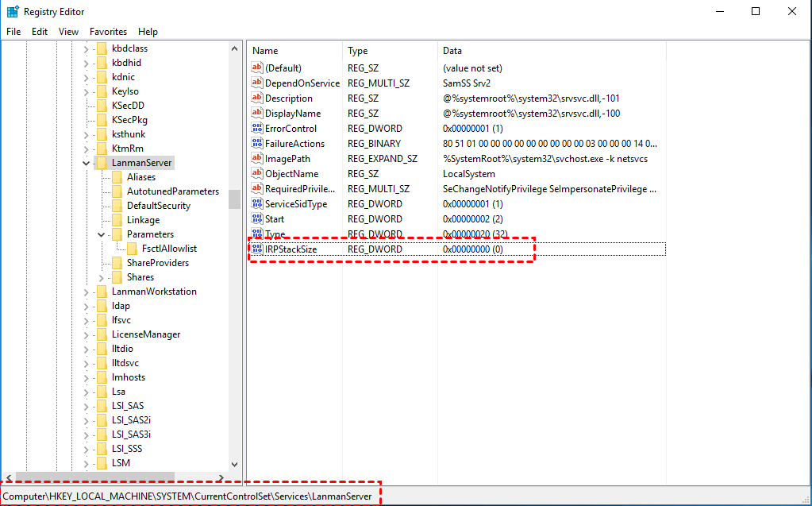Click the string icon beside DependOnService
This screenshot has width=812, height=506.
pyautogui.click(x=257, y=83)
